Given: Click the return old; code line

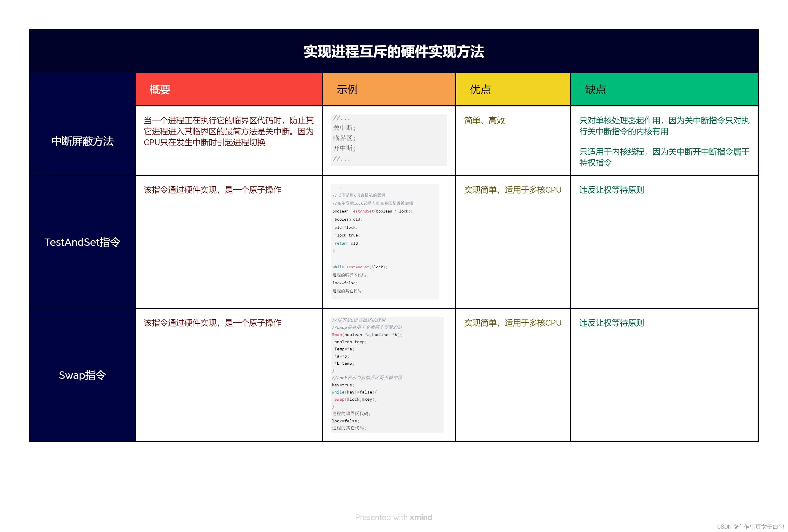Looking at the screenshot, I should pos(347,243).
